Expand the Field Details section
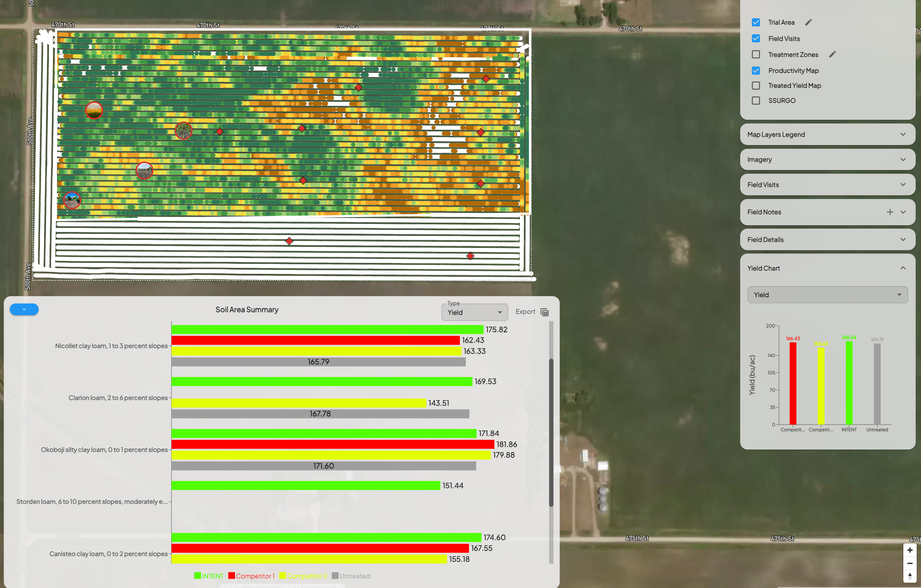921x588 pixels. point(827,240)
